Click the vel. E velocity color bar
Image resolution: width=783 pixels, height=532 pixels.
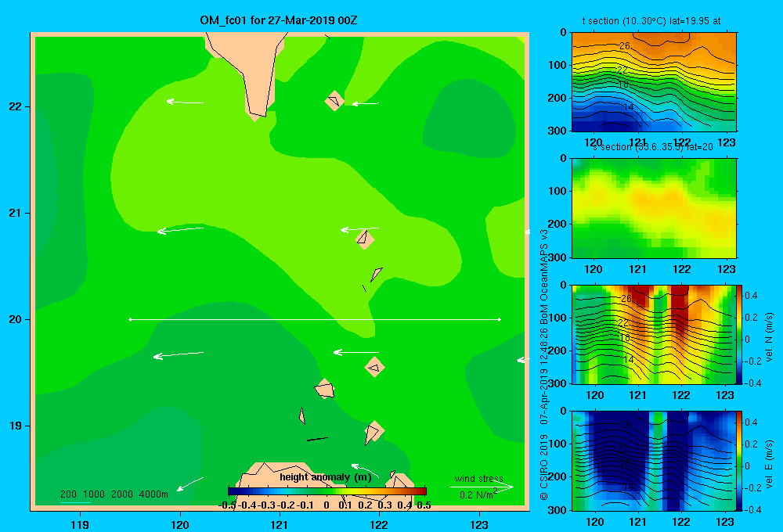[739, 461]
